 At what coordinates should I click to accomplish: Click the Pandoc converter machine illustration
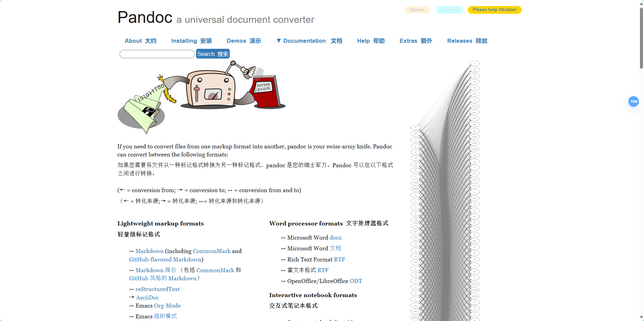point(201,97)
